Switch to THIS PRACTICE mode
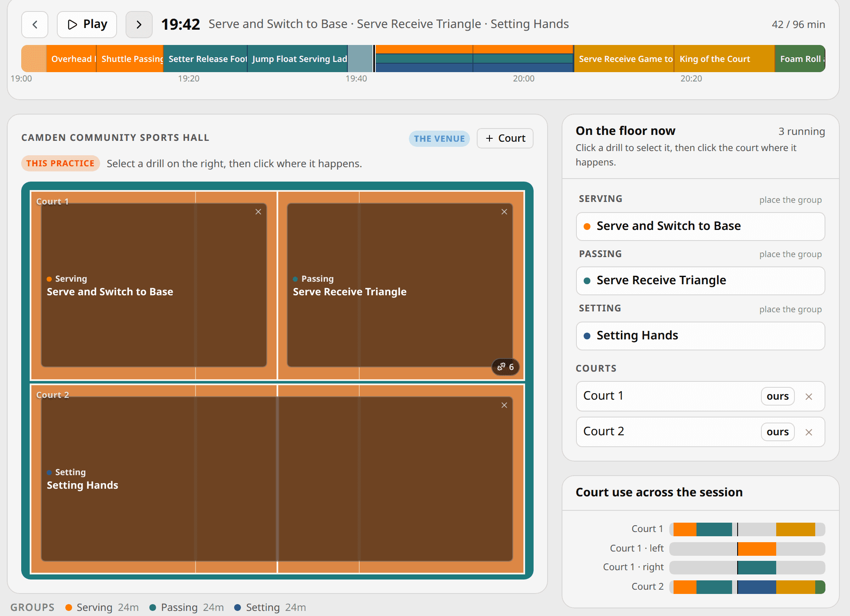Screen dimensions: 850x616 click(x=60, y=163)
